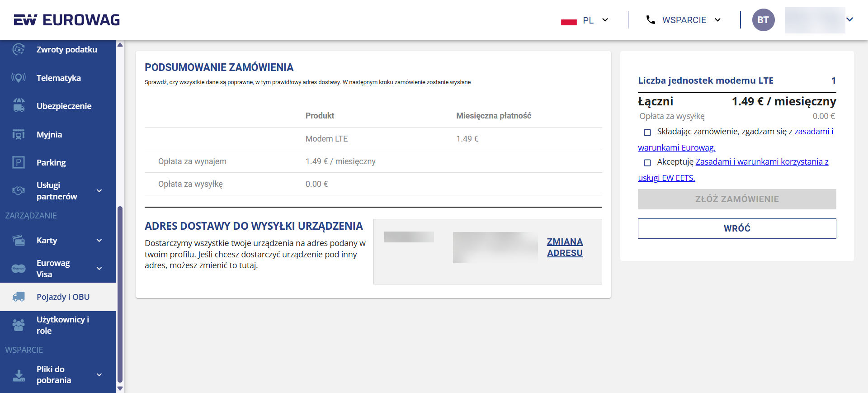Click the Parking P icon
The image size is (868, 393).
click(19, 162)
